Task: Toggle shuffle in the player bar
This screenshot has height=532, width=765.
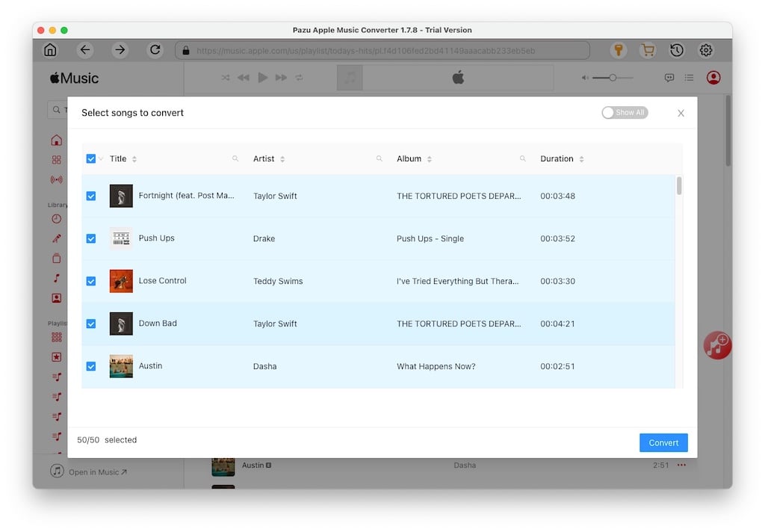Action: tap(225, 78)
